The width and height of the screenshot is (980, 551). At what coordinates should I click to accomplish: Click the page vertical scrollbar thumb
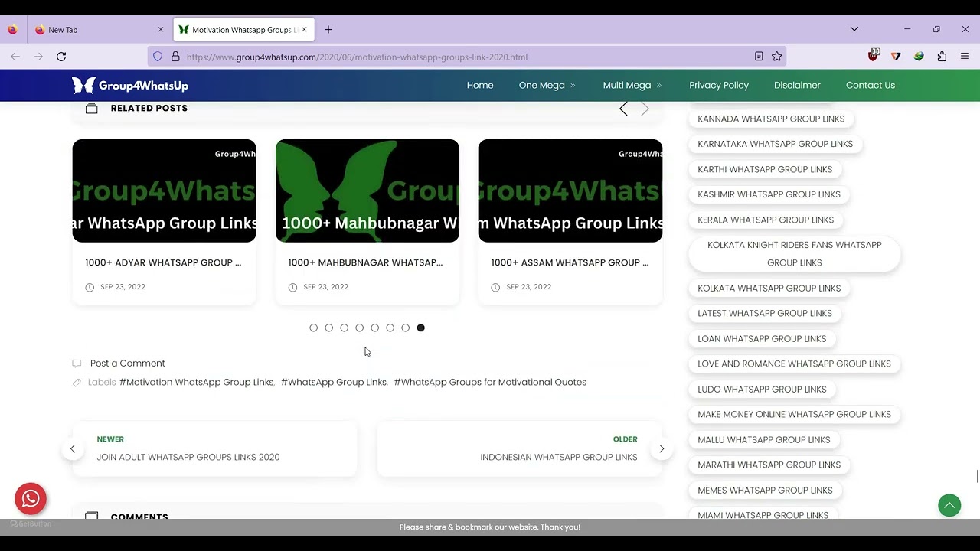click(x=977, y=476)
